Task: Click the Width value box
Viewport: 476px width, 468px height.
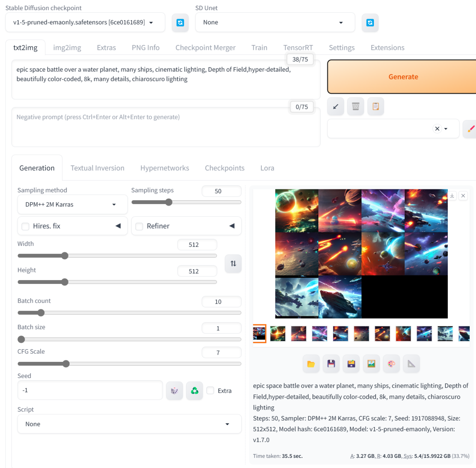Action: point(197,245)
